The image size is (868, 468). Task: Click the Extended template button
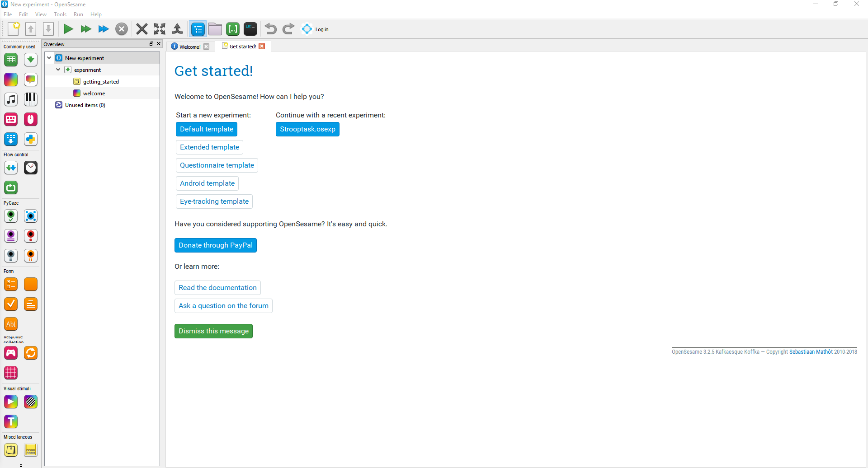(209, 147)
